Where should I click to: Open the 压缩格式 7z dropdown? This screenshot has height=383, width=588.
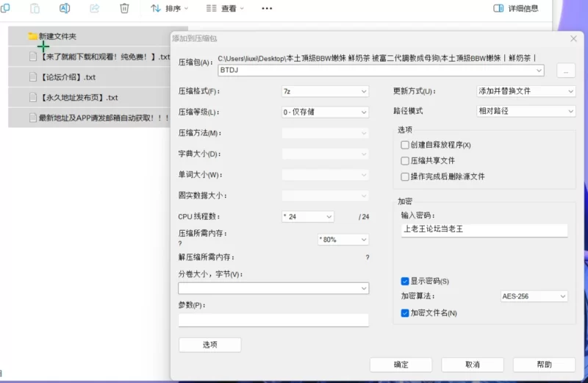click(x=325, y=91)
